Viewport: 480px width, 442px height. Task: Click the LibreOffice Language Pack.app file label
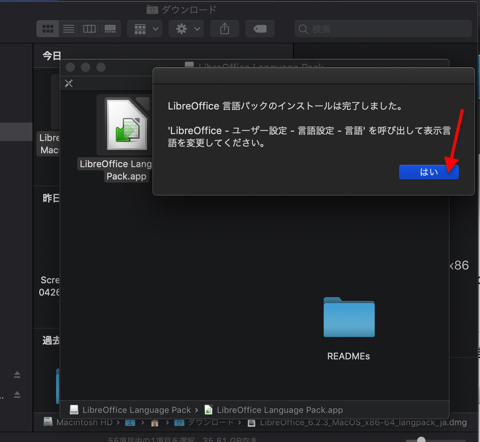click(x=116, y=170)
